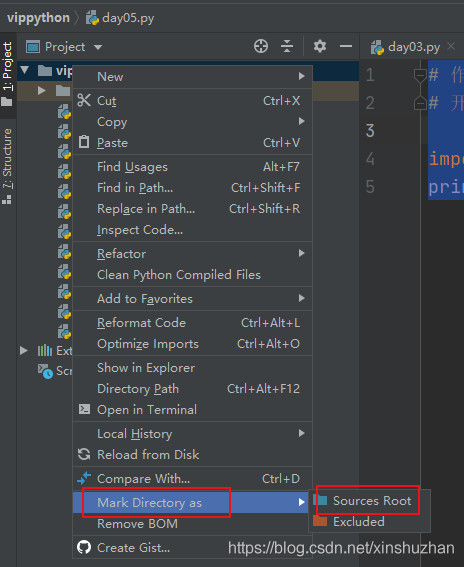Choose Reload from Disk
Viewport: 464px width, 567px height.
192,455
